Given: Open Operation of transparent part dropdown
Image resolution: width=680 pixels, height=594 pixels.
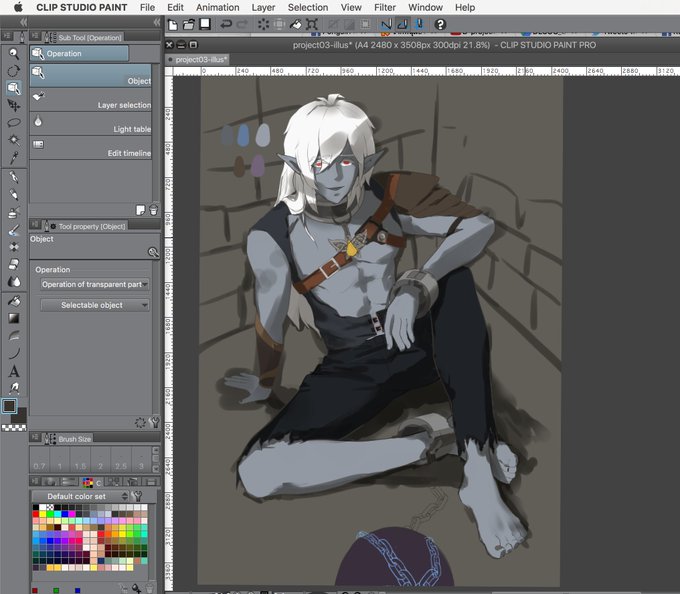Looking at the screenshot, I should (95, 284).
